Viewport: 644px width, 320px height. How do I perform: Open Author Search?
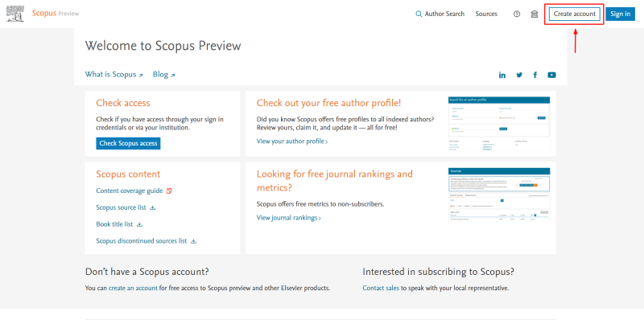click(x=444, y=14)
